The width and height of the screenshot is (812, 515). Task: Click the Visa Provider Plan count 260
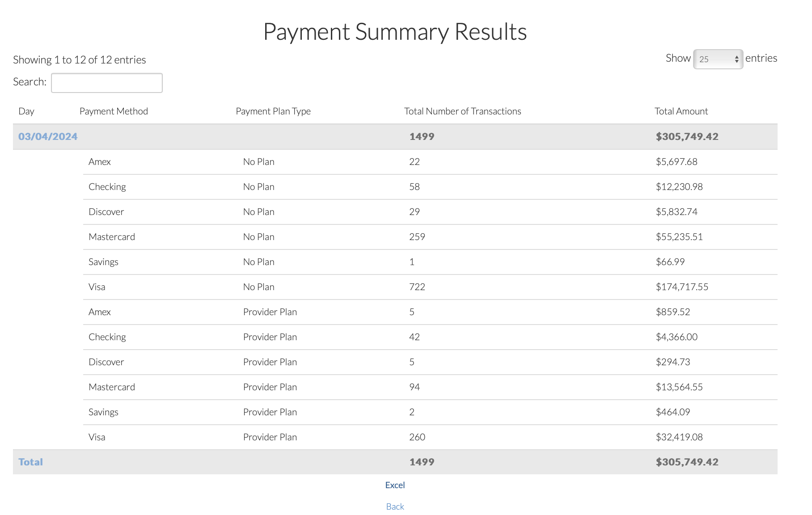coord(417,437)
